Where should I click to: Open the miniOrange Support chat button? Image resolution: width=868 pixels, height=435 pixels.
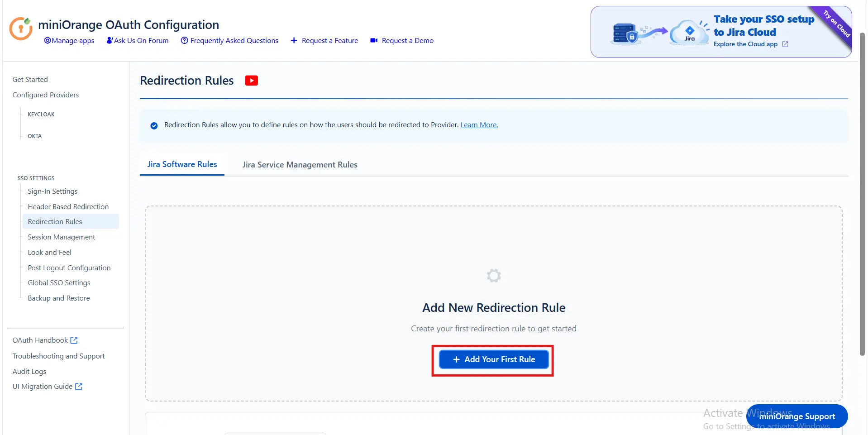coord(797,416)
